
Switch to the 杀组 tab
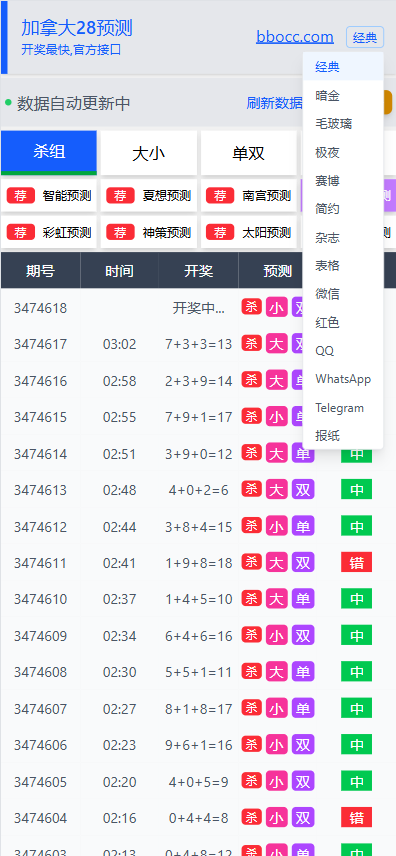pos(49,152)
